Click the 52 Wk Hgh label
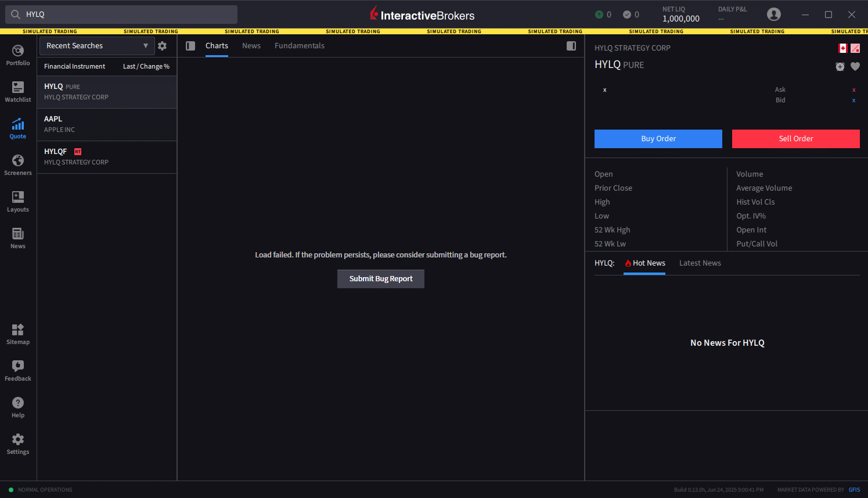868x498 pixels. (x=612, y=230)
